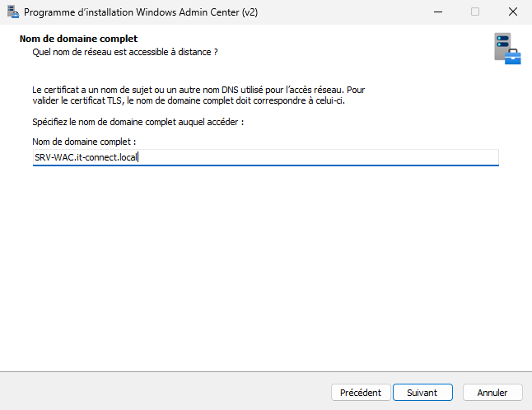Continue with the Suivant button
Viewport: 532px width, 410px height.
[x=422, y=393]
